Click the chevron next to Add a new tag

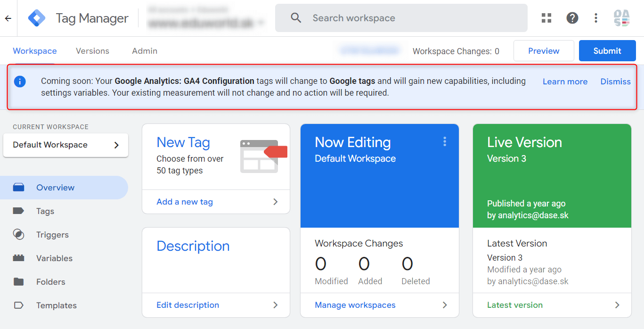[276, 202]
